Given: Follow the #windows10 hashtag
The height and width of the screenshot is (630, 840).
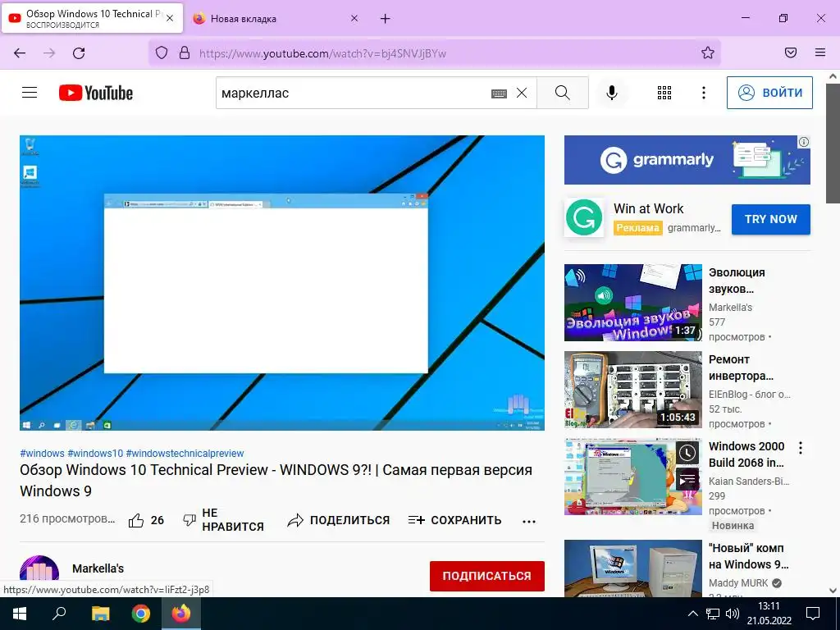Looking at the screenshot, I should click(x=95, y=453).
